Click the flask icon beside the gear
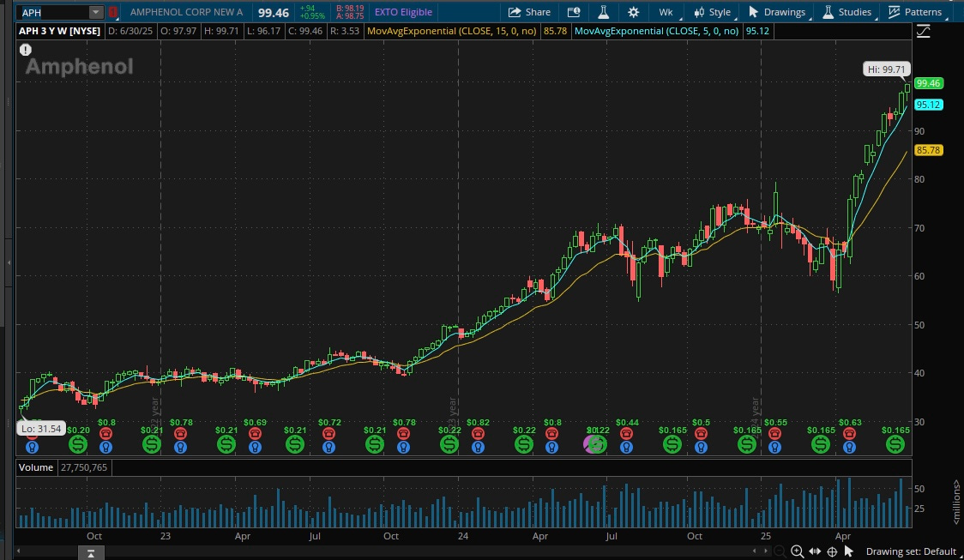The height and width of the screenshot is (560, 964). pyautogui.click(x=603, y=12)
